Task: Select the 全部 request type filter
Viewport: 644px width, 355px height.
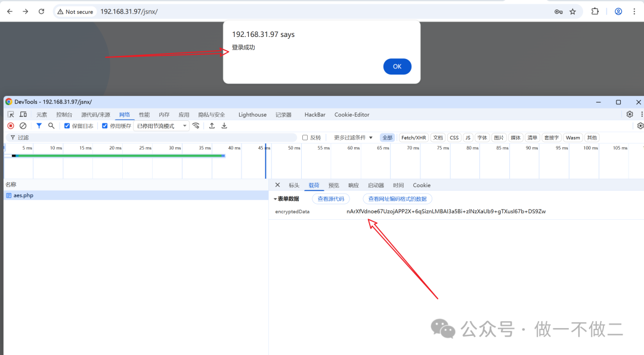Action: pos(388,138)
